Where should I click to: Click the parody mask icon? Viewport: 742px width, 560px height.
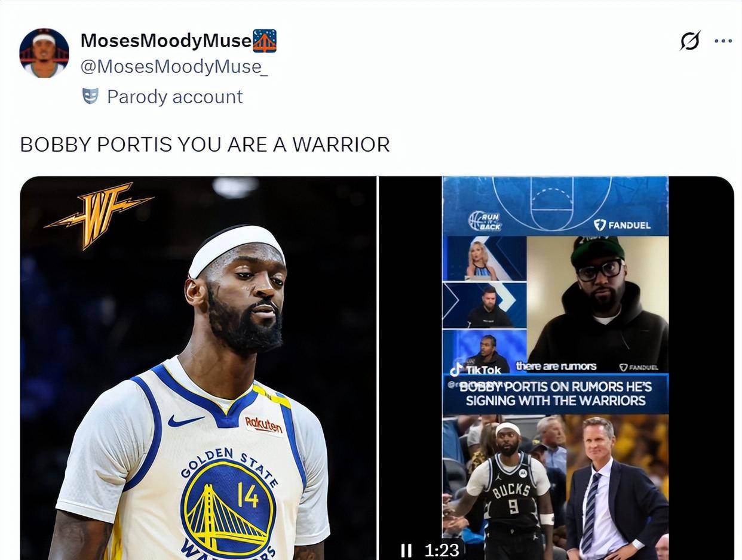[90, 96]
